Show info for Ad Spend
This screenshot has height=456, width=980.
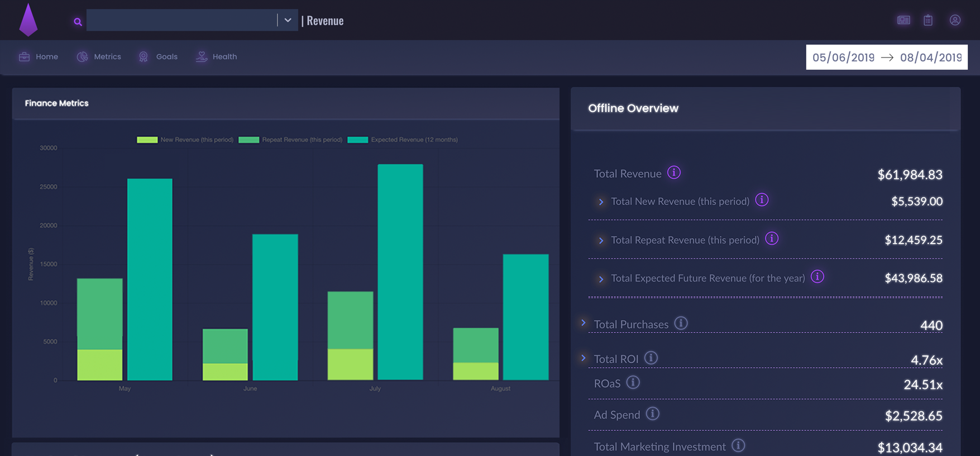pyautogui.click(x=652, y=414)
